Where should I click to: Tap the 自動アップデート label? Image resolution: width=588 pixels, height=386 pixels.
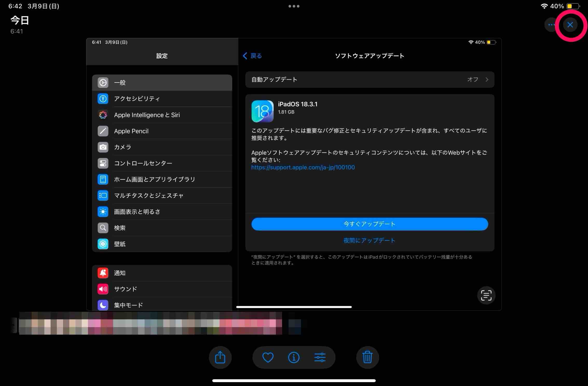(x=274, y=79)
